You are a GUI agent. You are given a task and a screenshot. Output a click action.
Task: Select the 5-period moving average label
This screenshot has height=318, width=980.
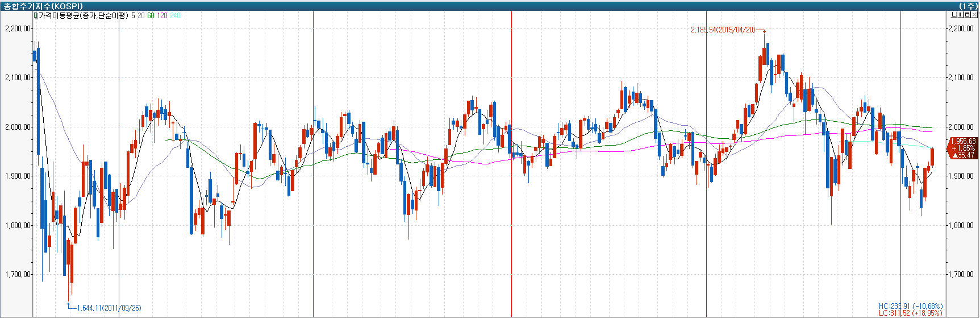tap(133, 16)
